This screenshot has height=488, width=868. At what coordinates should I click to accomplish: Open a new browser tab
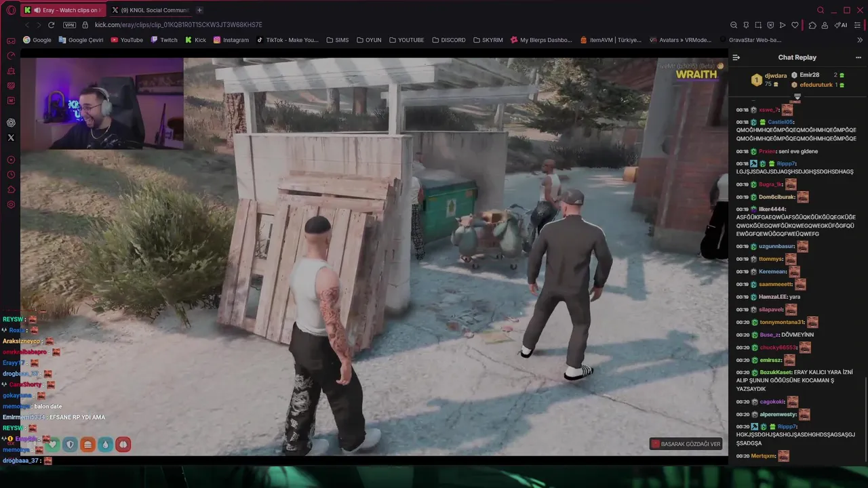click(199, 10)
